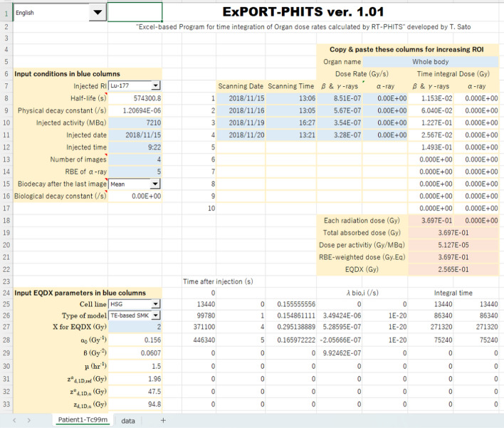Select the Injected date cell 2018/11/15
This screenshot has width=504, height=428.
[135, 135]
